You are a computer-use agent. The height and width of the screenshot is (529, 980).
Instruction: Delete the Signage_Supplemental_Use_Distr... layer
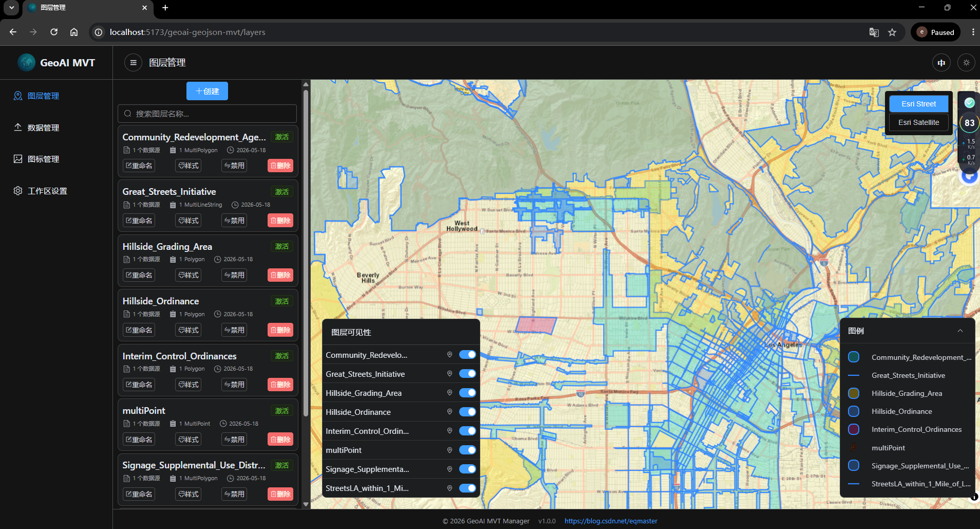coord(280,494)
